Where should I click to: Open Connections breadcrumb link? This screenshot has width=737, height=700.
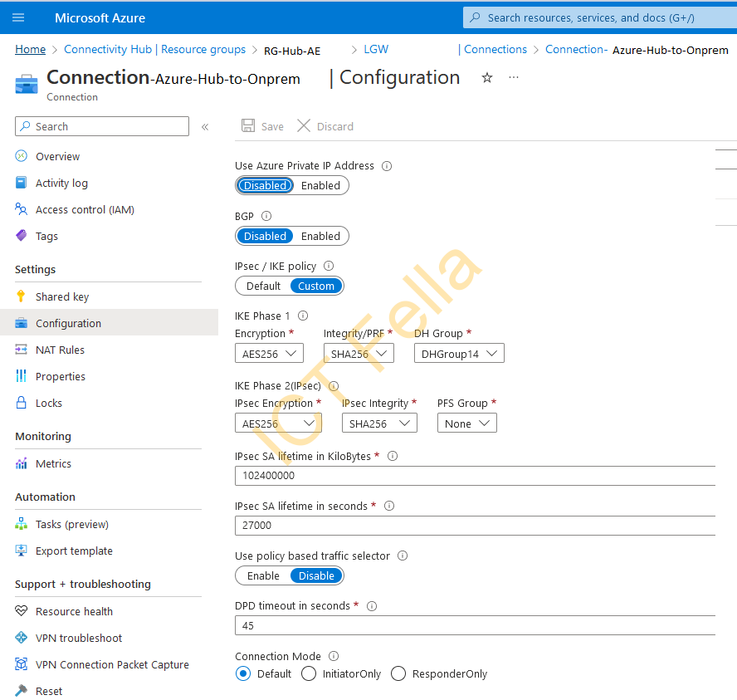tap(495, 49)
